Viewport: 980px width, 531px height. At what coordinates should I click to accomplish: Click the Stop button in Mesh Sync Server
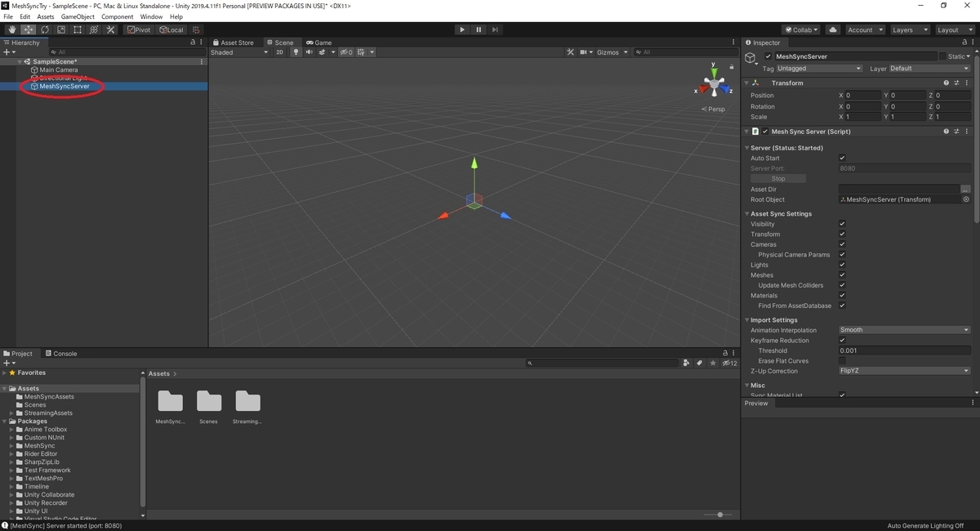(x=777, y=178)
